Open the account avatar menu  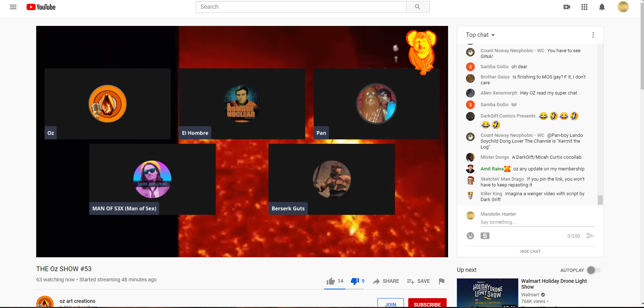pyautogui.click(x=623, y=7)
